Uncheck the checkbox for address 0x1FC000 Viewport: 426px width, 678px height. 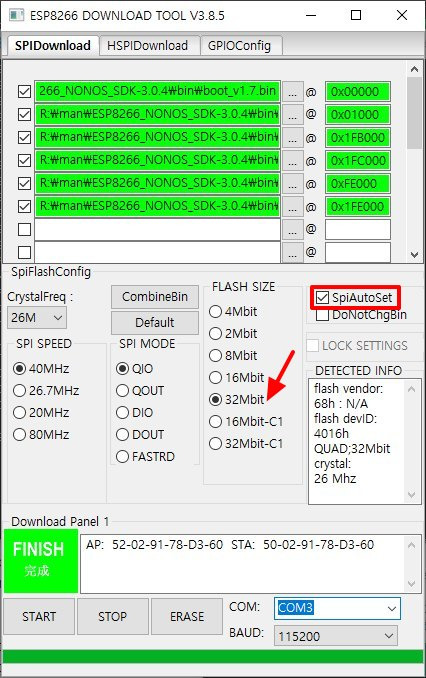tap(24, 160)
